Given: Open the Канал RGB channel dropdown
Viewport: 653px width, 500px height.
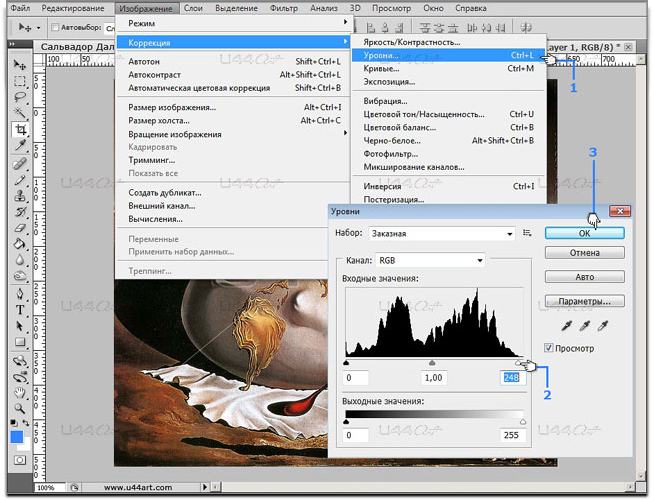Looking at the screenshot, I should coord(430,261).
